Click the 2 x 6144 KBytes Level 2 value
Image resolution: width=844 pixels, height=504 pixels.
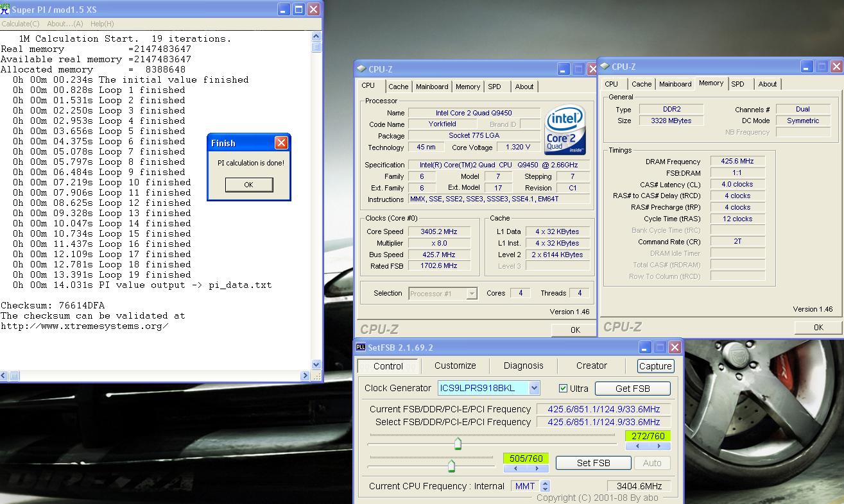(x=556, y=255)
